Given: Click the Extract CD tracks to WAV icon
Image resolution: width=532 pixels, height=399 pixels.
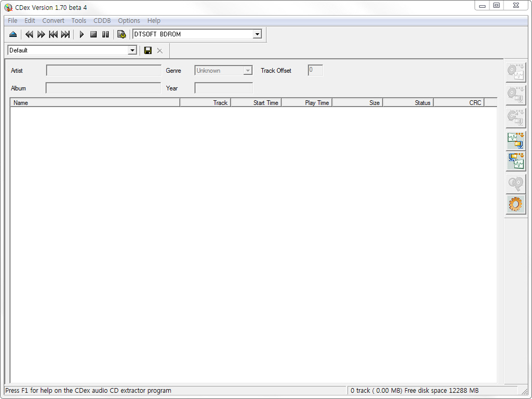Looking at the screenshot, I should pyautogui.click(x=516, y=72).
